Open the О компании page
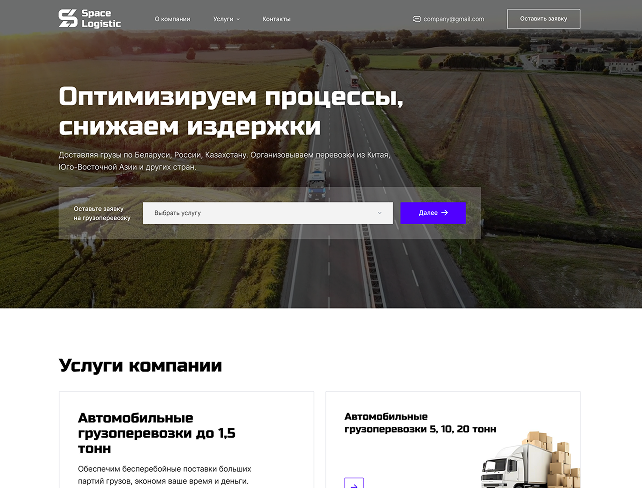 coord(172,19)
